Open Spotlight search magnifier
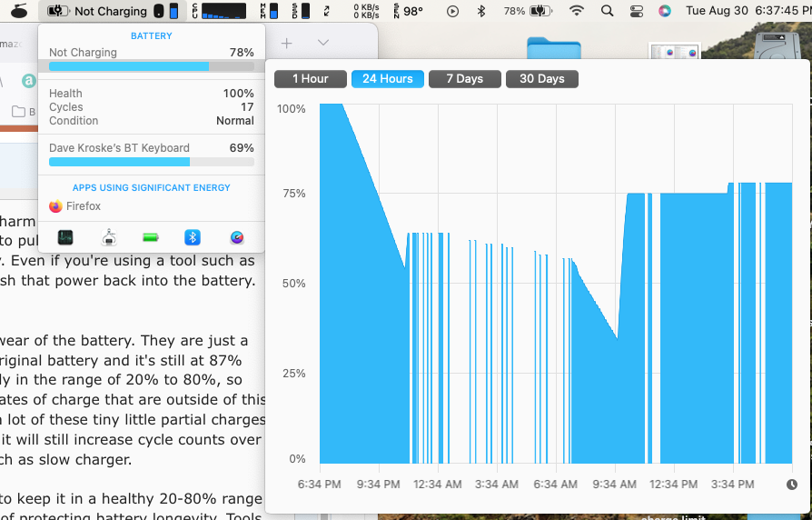This screenshot has width=812, height=520. tap(607, 11)
